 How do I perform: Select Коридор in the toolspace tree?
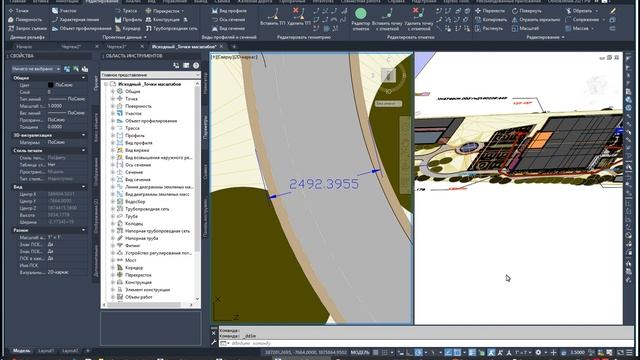click(134, 268)
